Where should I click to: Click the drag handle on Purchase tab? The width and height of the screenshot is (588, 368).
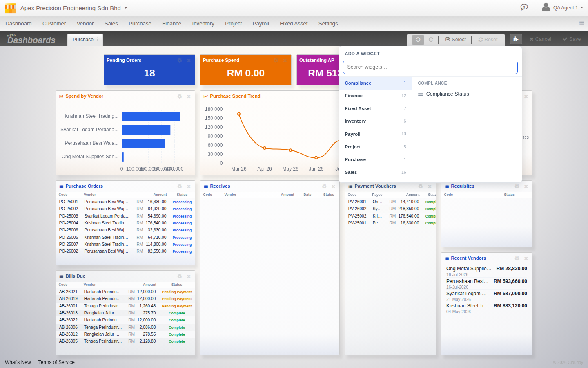pos(98,40)
